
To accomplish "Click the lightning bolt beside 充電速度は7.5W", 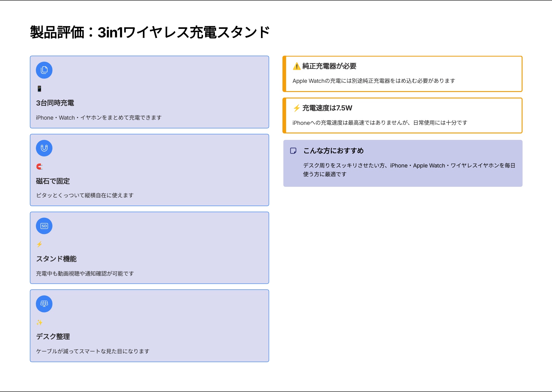I will pos(297,108).
